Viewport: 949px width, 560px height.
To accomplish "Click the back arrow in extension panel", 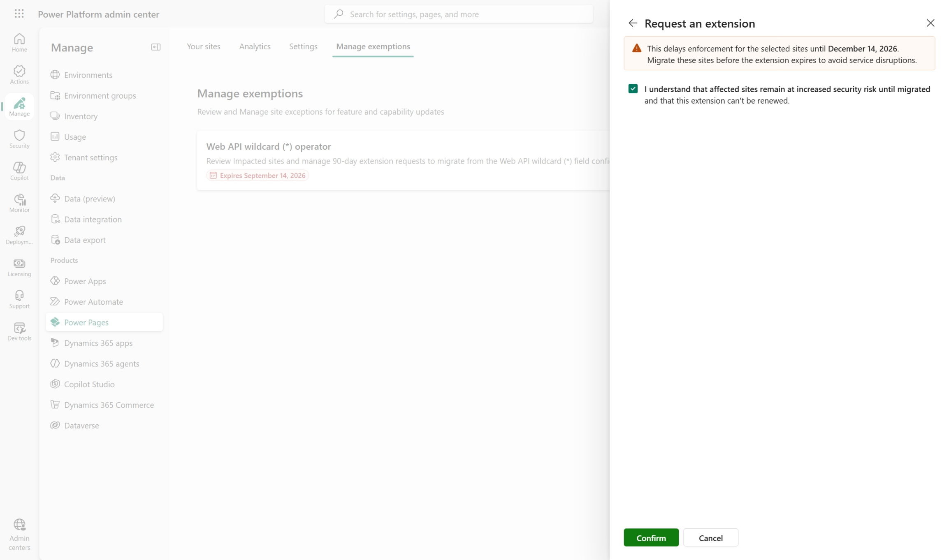I will (633, 23).
